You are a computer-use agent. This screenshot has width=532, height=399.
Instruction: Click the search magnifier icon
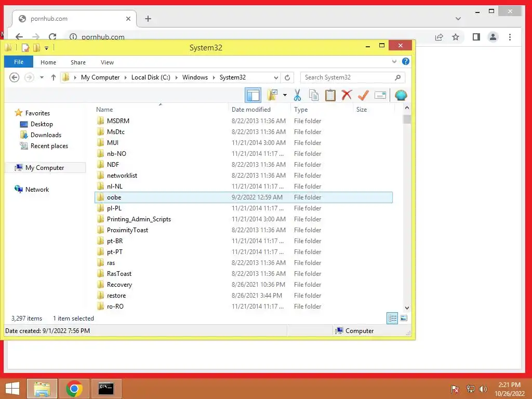[x=397, y=77]
